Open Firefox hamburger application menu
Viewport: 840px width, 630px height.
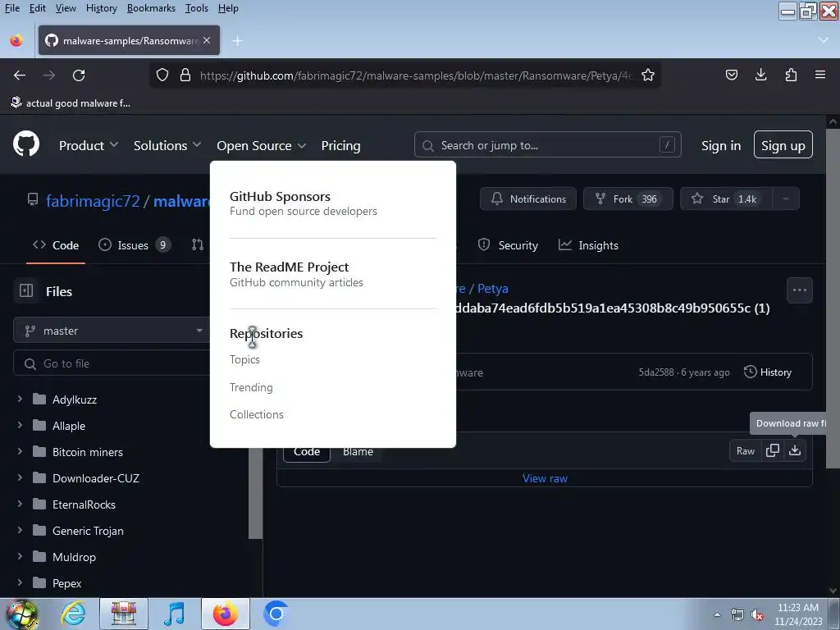pos(820,75)
